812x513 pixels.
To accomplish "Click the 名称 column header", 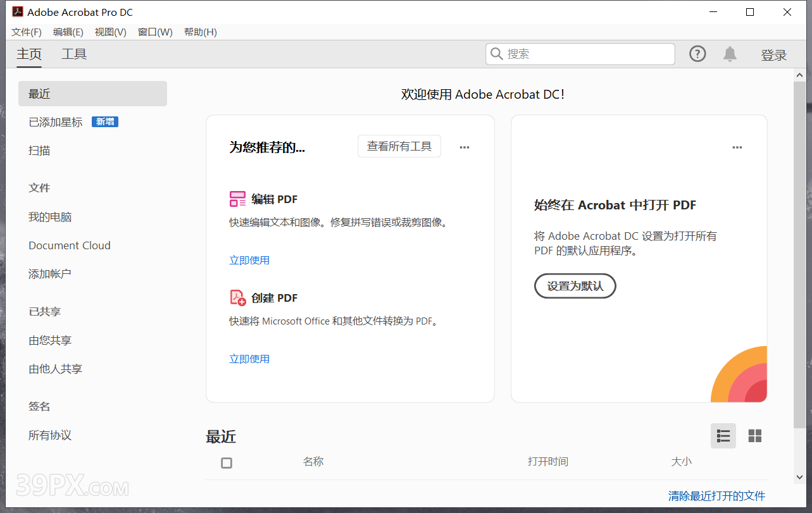I will click(x=313, y=462).
